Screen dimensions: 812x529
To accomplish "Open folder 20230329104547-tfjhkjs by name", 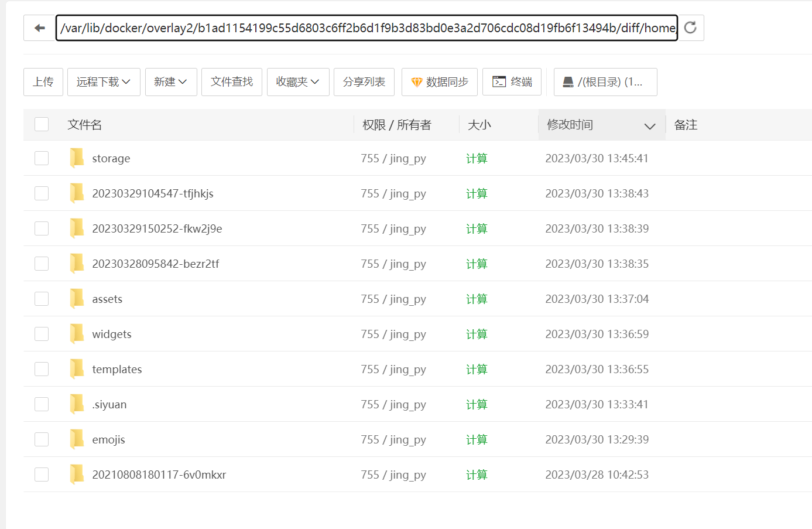I will pyautogui.click(x=153, y=193).
